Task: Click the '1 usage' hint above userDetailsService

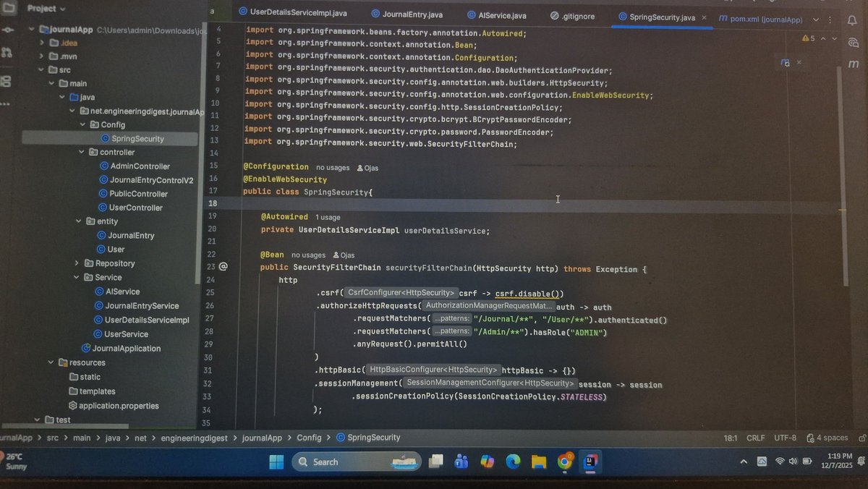Action: click(328, 217)
